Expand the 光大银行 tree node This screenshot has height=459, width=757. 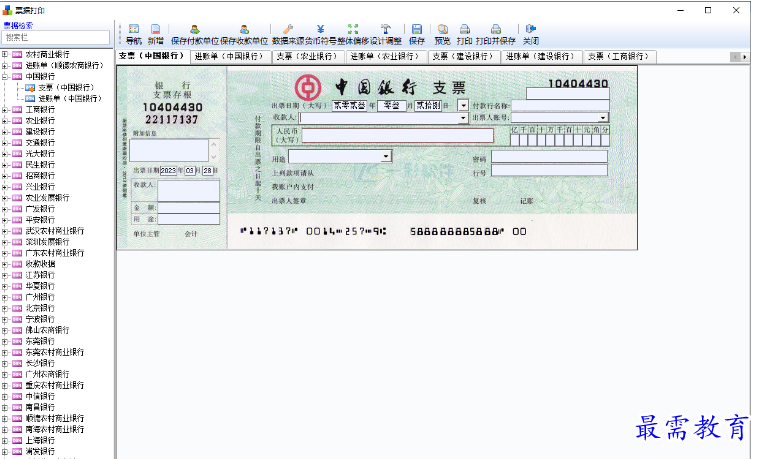[x=5, y=153]
